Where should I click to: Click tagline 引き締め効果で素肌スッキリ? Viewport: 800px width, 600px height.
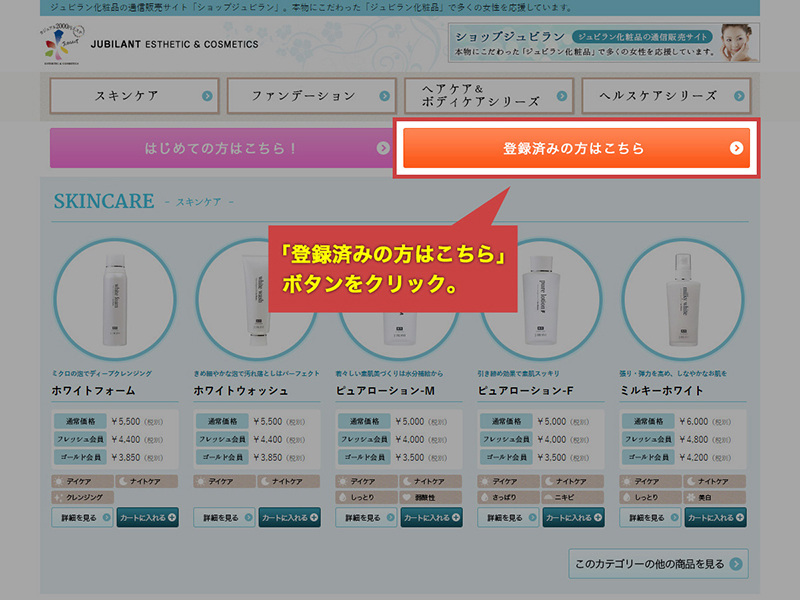tap(518, 373)
